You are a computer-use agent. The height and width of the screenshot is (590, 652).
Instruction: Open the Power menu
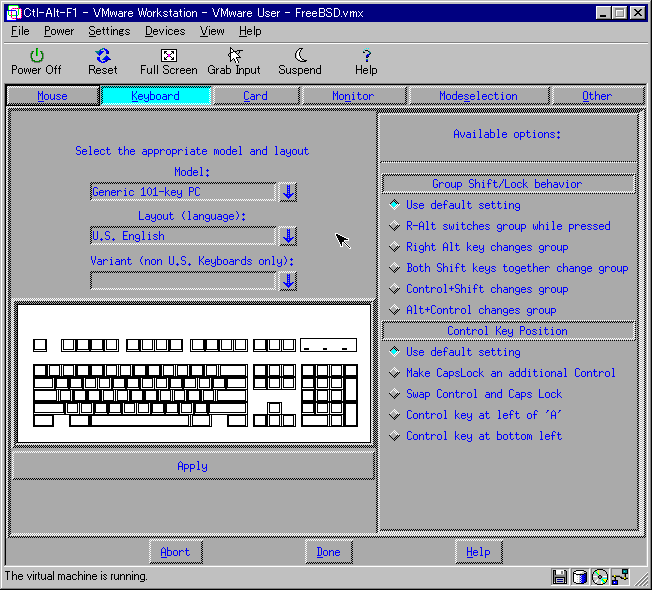(x=59, y=31)
